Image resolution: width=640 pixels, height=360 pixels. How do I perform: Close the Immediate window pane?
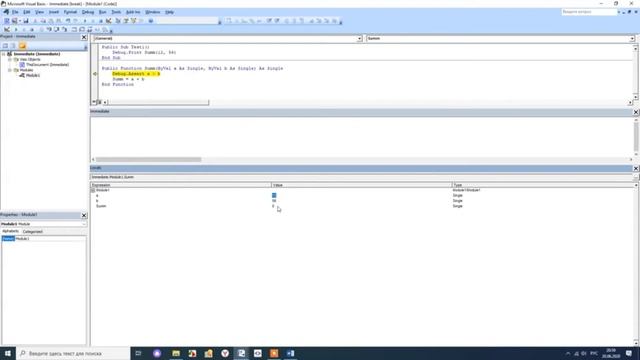pyautogui.click(x=636, y=112)
